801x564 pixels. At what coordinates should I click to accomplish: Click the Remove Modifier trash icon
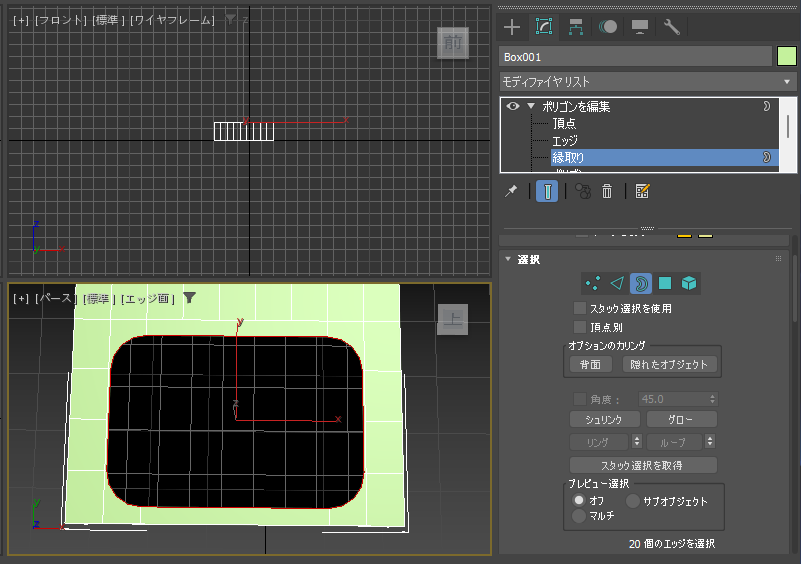[x=607, y=192]
